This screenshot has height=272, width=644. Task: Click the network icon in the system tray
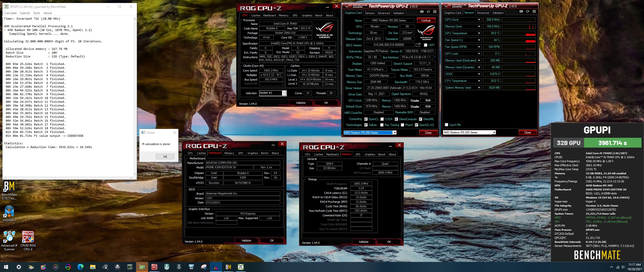click(x=618, y=267)
